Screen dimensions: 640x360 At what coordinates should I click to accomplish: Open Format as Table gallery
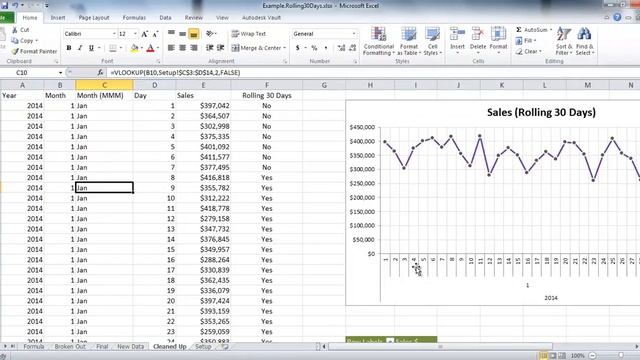409,41
